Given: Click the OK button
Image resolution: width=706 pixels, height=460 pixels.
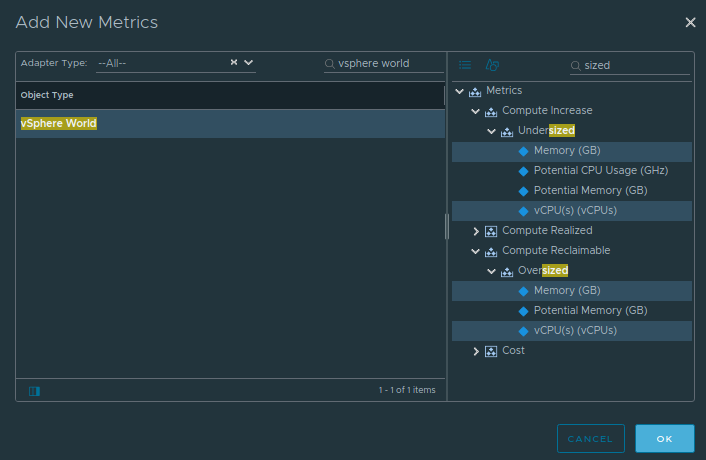Looking at the screenshot, I should [665, 438].
